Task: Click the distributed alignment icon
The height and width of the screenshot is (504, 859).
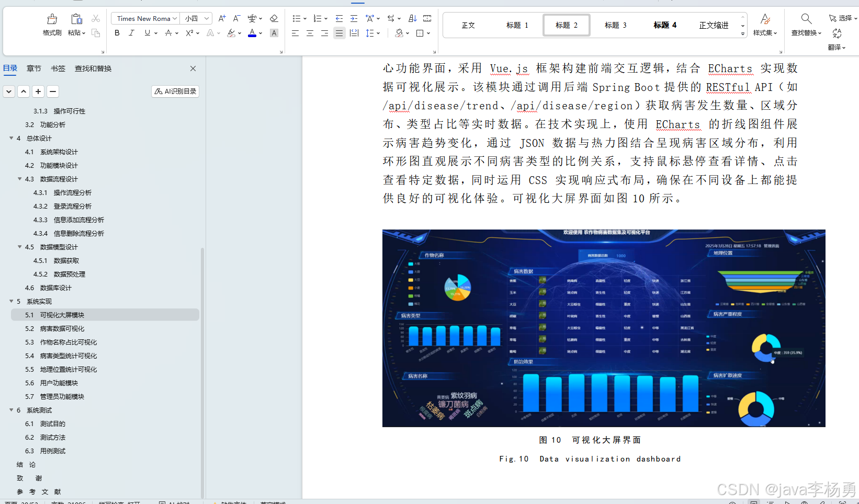Action: pyautogui.click(x=354, y=33)
